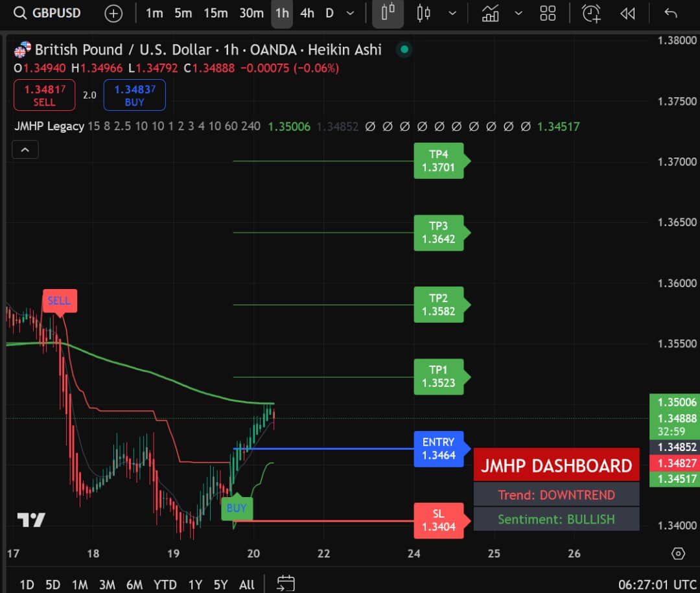Image resolution: width=700 pixels, height=593 pixels.
Task: Select the 5m timeframe
Action: [x=183, y=14]
